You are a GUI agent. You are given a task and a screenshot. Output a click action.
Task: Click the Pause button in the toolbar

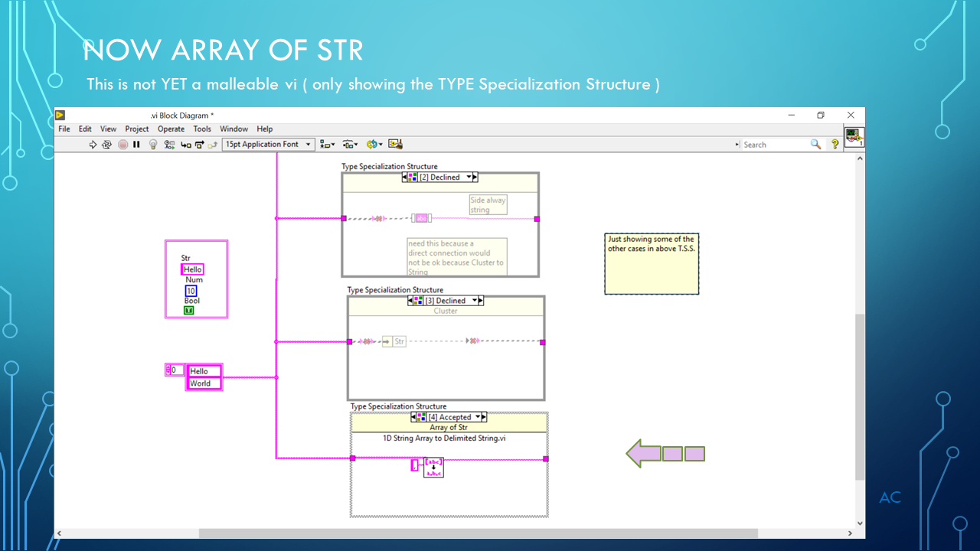tap(136, 144)
